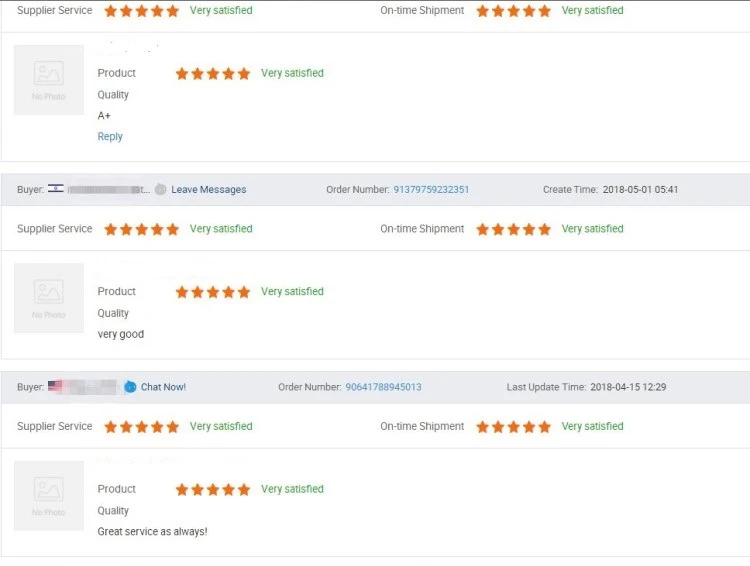The width and height of the screenshot is (750, 566).
Task: Click No Photo thumbnail beside 'very good' review
Action: pos(49,298)
